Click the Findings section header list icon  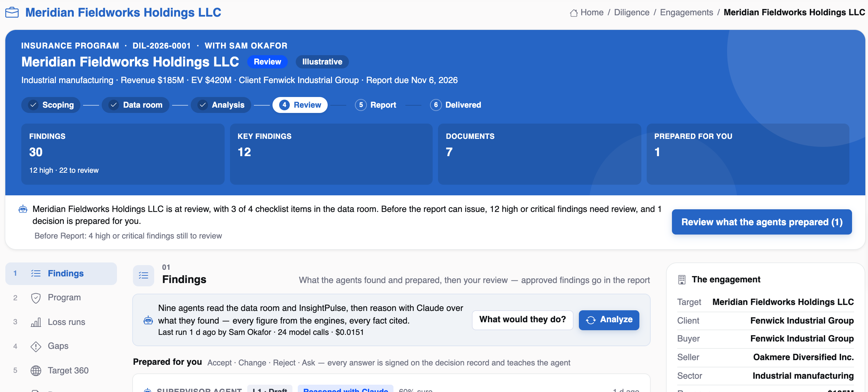pos(144,275)
